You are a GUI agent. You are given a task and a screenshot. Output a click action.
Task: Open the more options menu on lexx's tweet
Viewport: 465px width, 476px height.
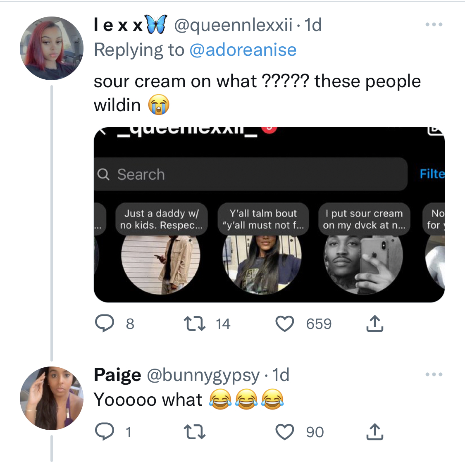pyautogui.click(x=434, y=24)
